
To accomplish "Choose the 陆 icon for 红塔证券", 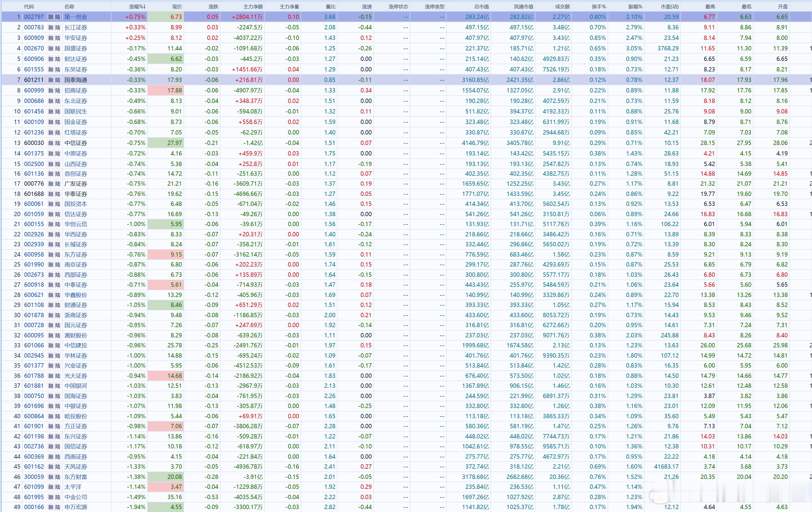I will click(x=58, y=133).
